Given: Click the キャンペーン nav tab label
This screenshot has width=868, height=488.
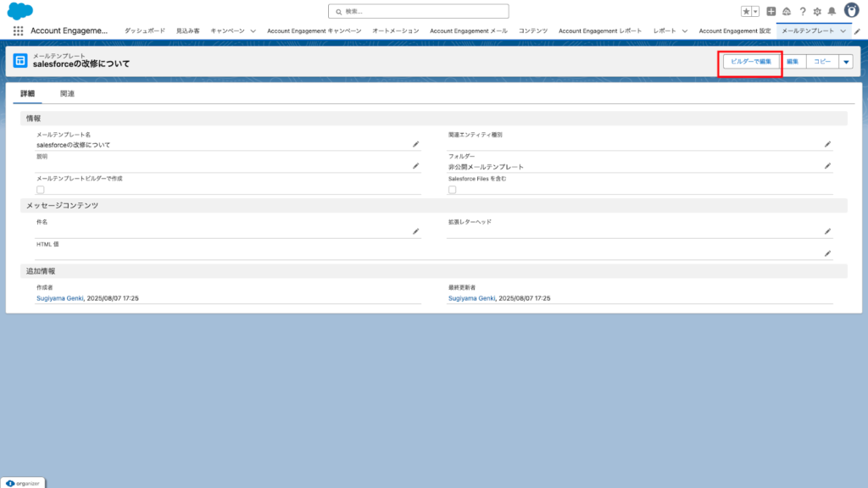Looking at the screenshot, I should (x=227, y=31).
